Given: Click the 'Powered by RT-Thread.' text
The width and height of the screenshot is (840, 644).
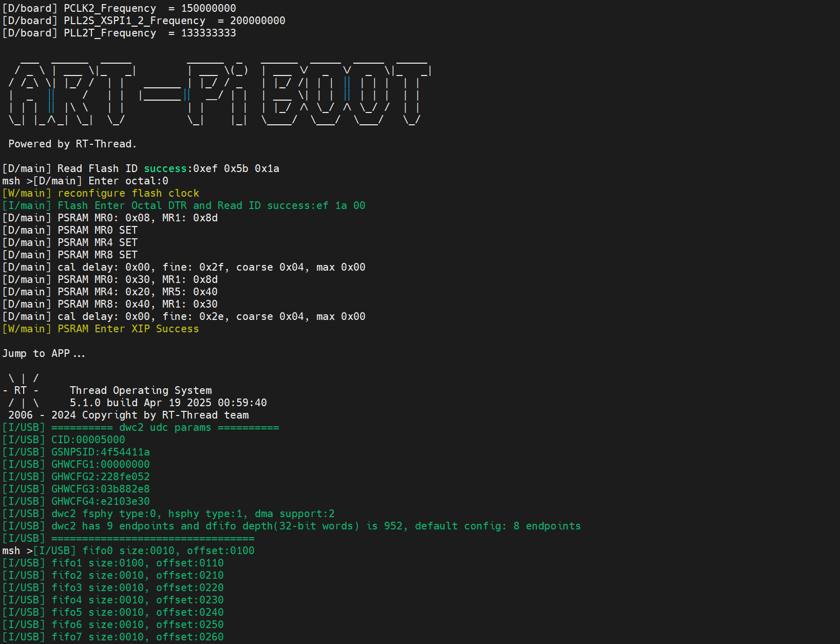Looking at the screenshot, I should 72,144.
